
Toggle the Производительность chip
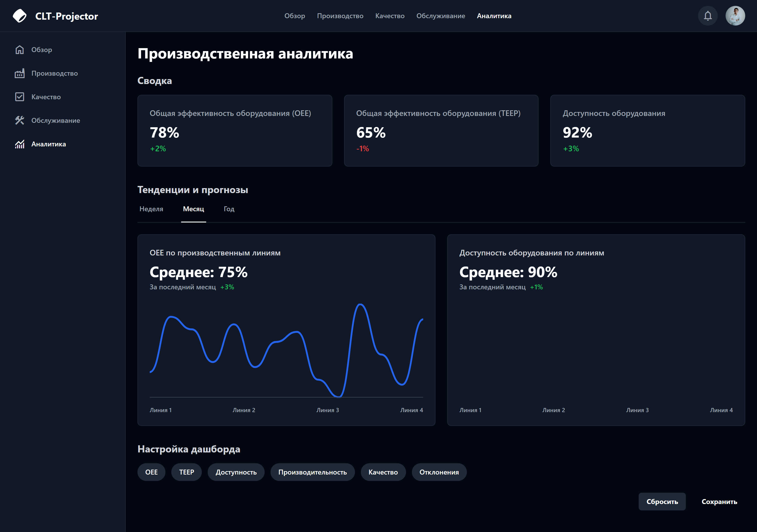[x=312, y=472]
